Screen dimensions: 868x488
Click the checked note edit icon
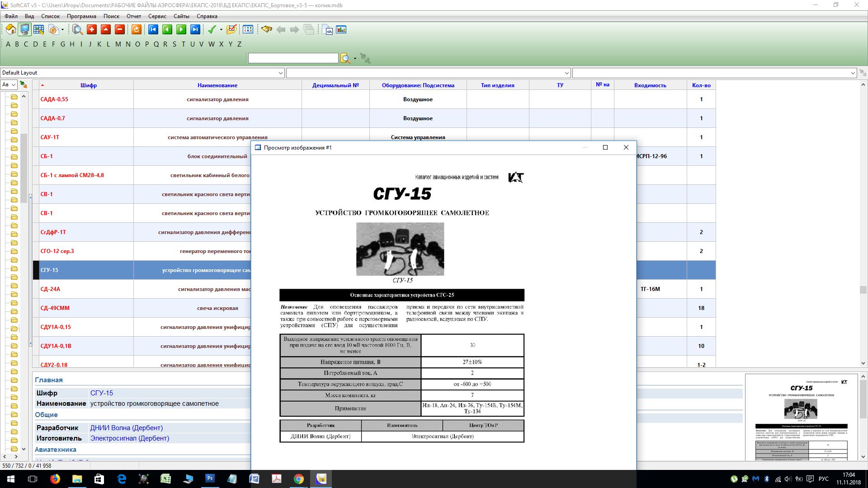(x=231, y=30)
